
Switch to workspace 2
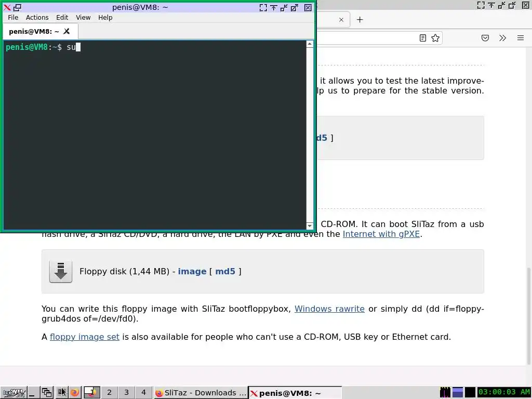[109, 393]
